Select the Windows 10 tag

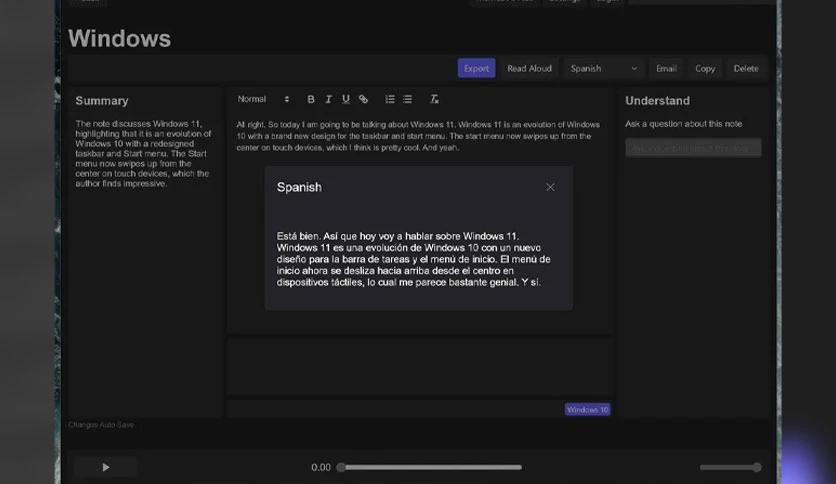click(x=588, y=409)
